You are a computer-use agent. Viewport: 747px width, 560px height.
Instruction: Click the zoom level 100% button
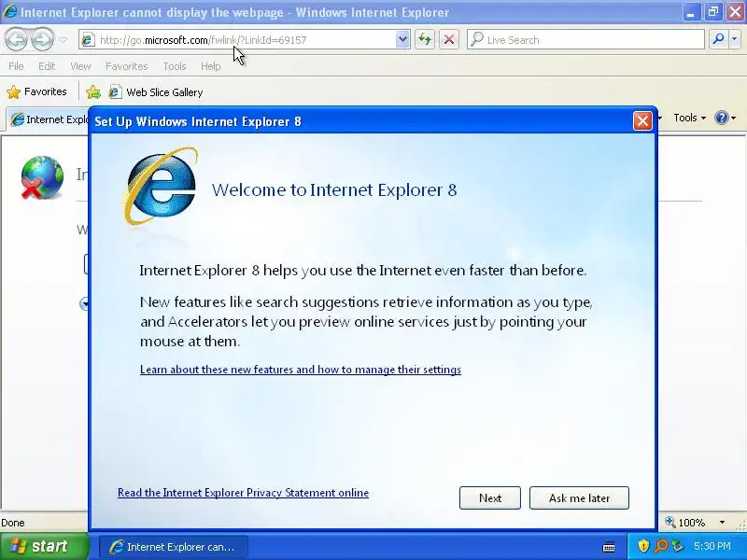685,523
